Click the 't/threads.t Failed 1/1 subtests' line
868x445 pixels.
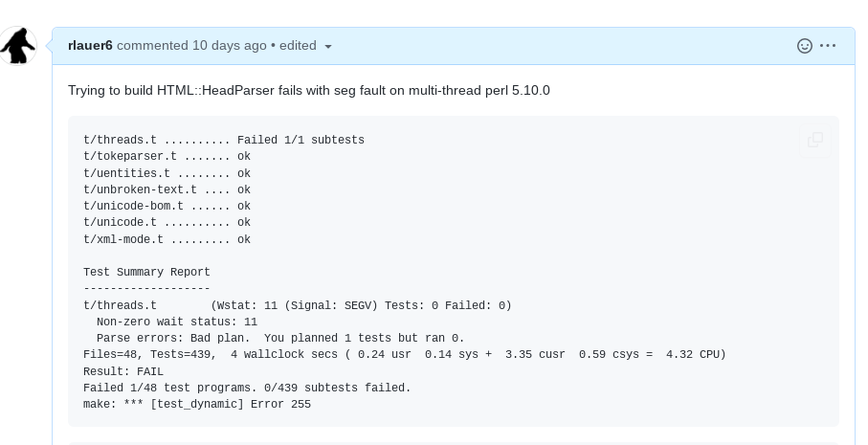[x=224, y=140]
